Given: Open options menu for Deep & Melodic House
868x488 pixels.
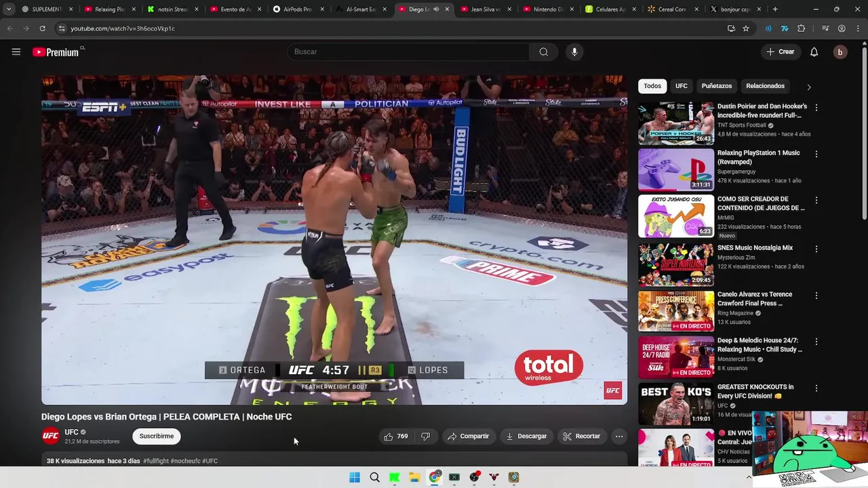Looking at the screenshot, I should pyautogui.click(x=816, y=342).
